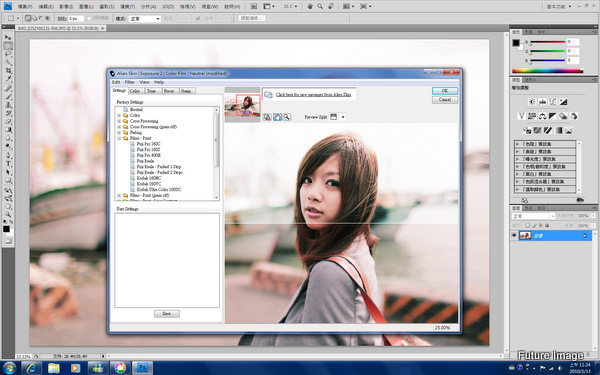Open Windows Explorer folder from taskbar

(54, 368)
